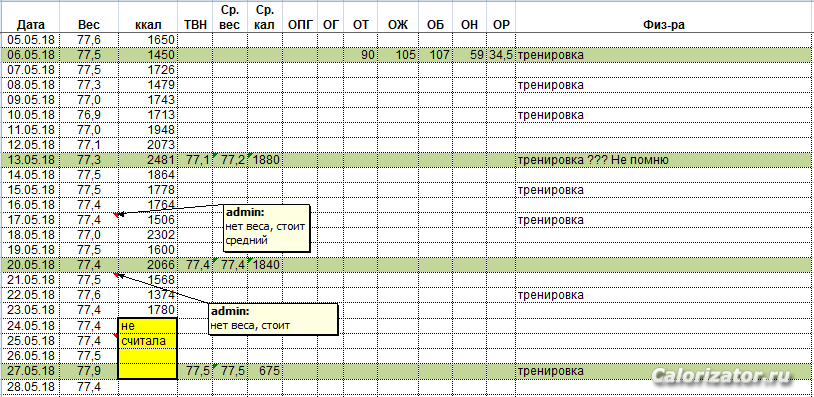Image resolution: width=814 pixels, height=397 pixels.
Task: Select the ОЖ cell with value 105
Action: coord(397,54)
